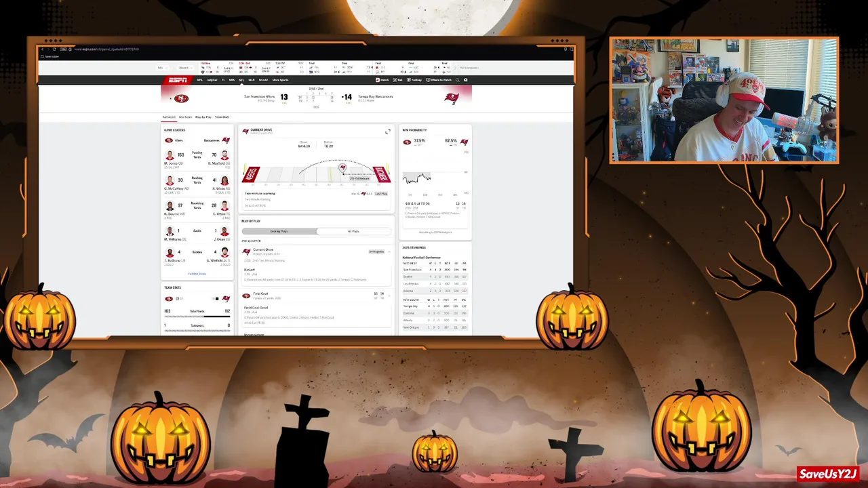Click the browser back arrow
Viewport: 868px width, 488px height.
click(x=42, y=49)
